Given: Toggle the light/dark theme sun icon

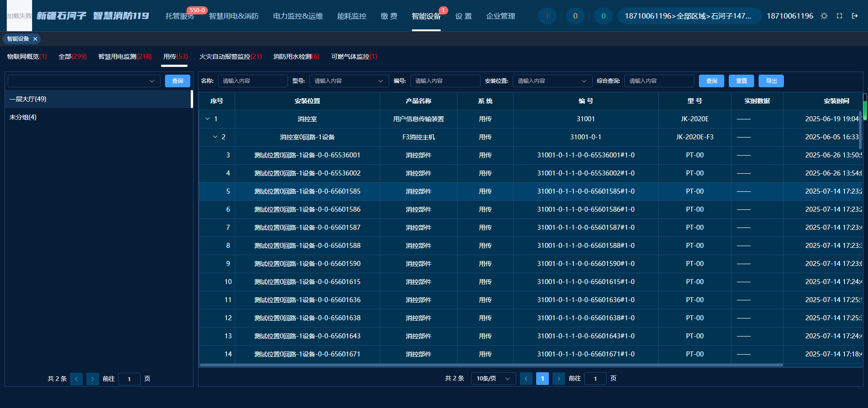Looking at the screenshot, I should tap(824, 16).
